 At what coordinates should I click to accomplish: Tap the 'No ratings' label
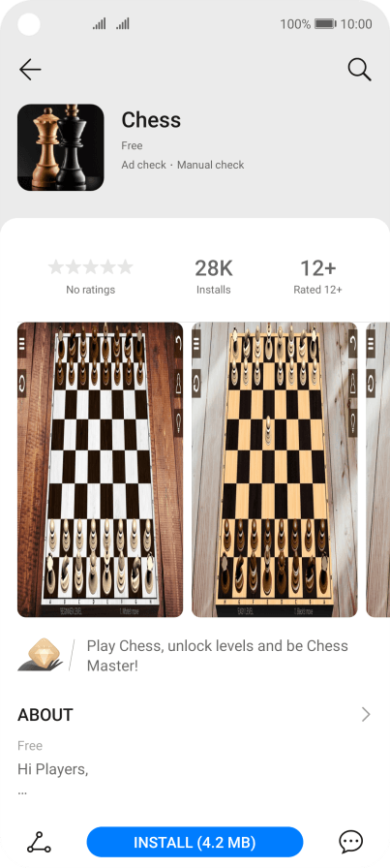point(91,290)
